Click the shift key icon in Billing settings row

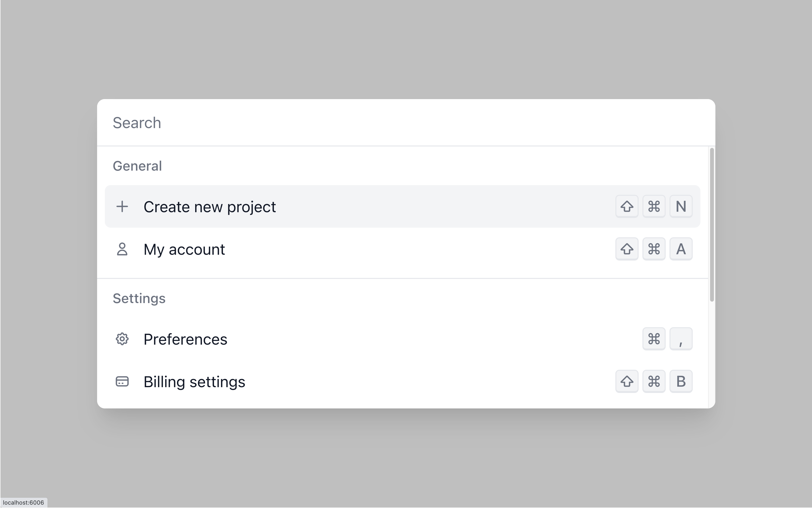tap(627, 381)
